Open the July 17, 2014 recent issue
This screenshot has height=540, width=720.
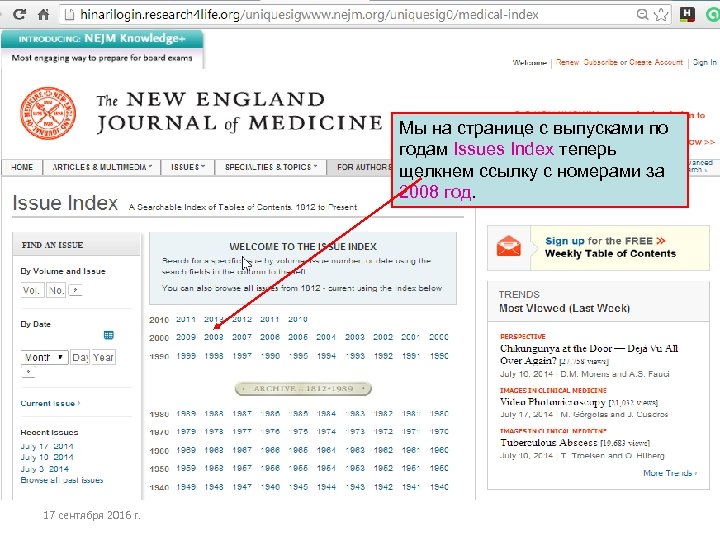(x=47, y=446)
